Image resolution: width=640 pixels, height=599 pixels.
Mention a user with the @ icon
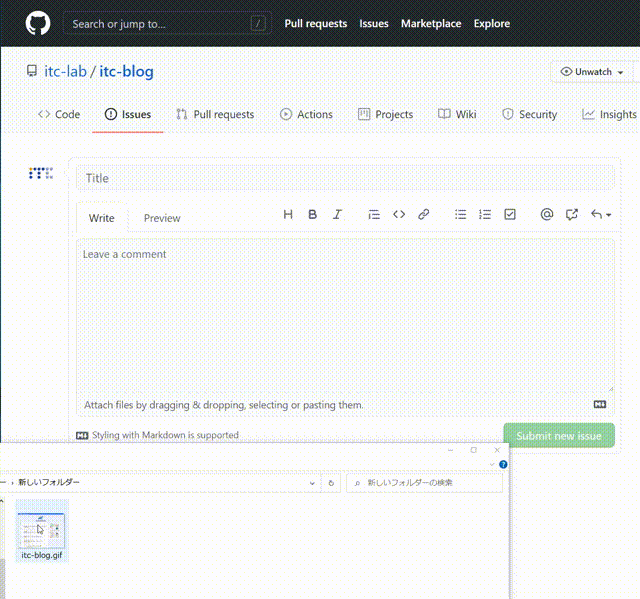point(547,214)
